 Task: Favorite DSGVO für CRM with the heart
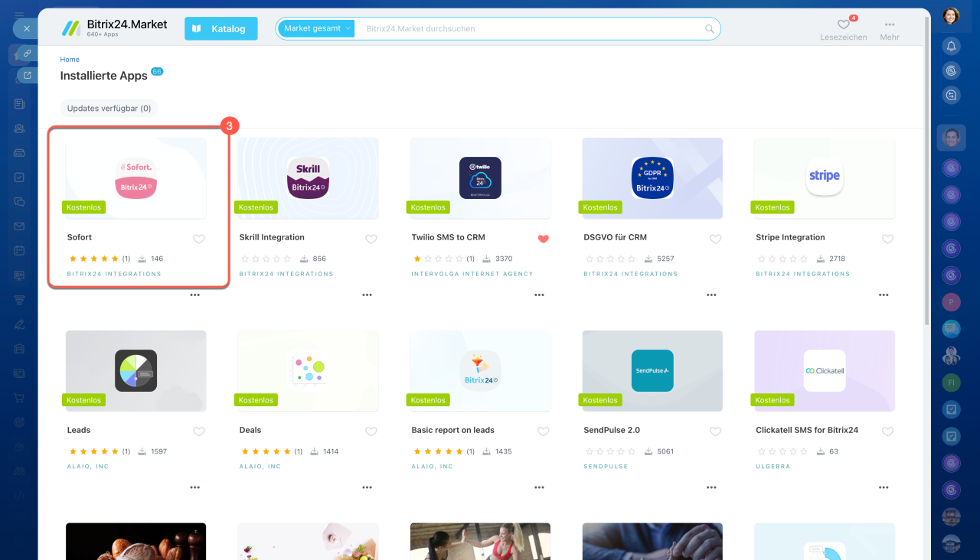click(x=716, y=239)
